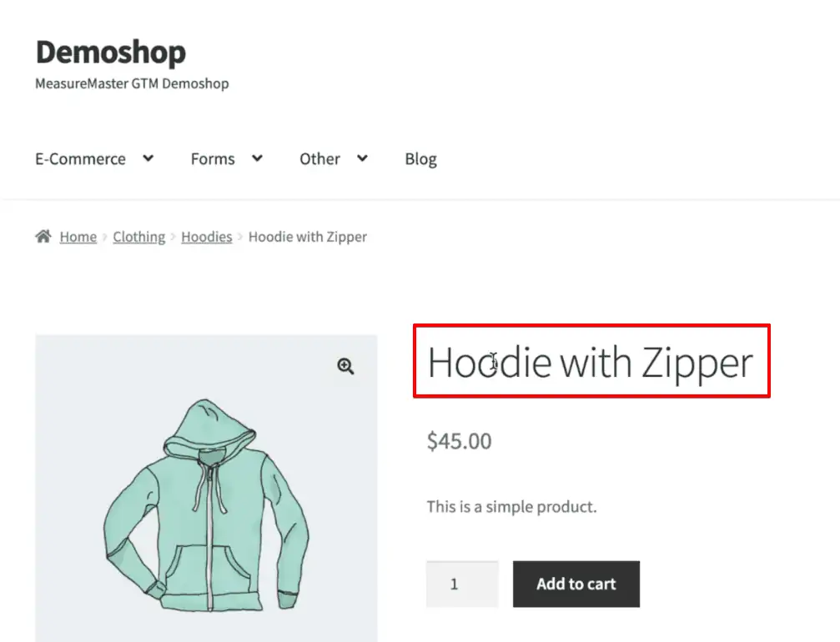Image resolution: width=840 pixels, height=642 pixels.
Task: Select the Forms menu item
Action: tap(211, 158)
